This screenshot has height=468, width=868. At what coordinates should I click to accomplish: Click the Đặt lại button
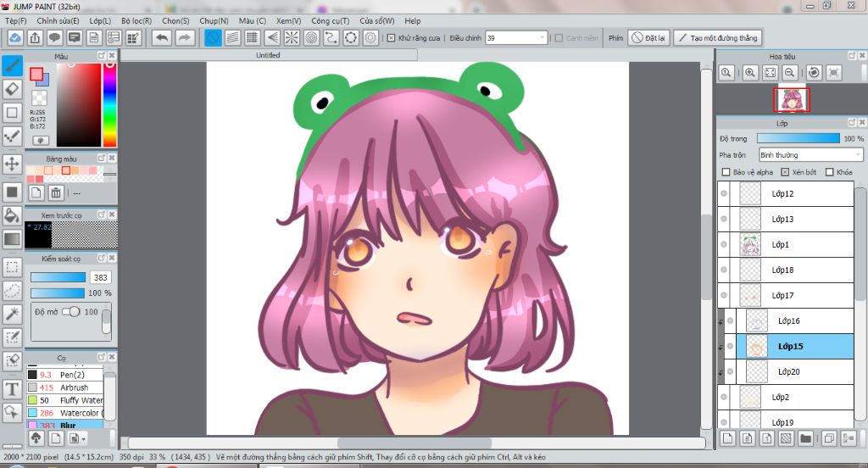point(648,37)
